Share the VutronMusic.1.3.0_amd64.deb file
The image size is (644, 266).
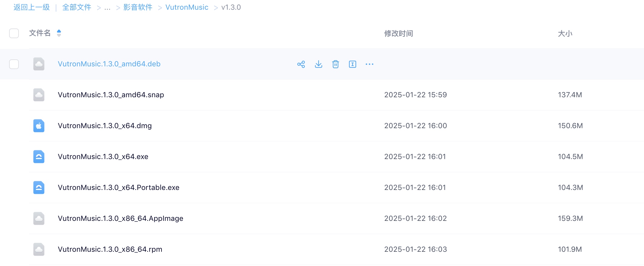tap(301, 64)
